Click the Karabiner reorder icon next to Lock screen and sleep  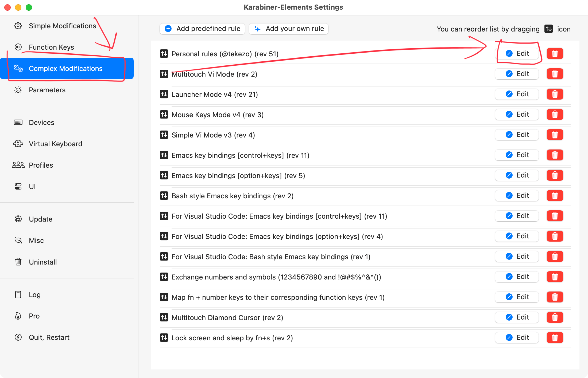[x=165, y=338]
